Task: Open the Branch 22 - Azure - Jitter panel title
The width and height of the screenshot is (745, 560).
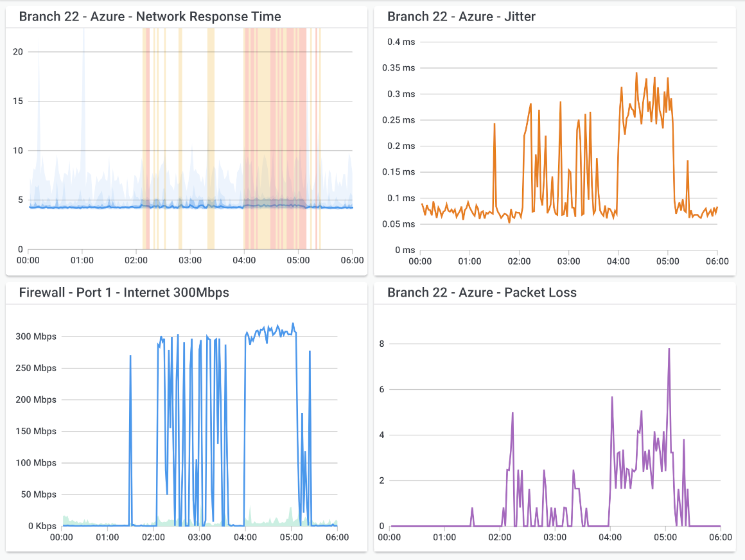Action: coord(461,16)
